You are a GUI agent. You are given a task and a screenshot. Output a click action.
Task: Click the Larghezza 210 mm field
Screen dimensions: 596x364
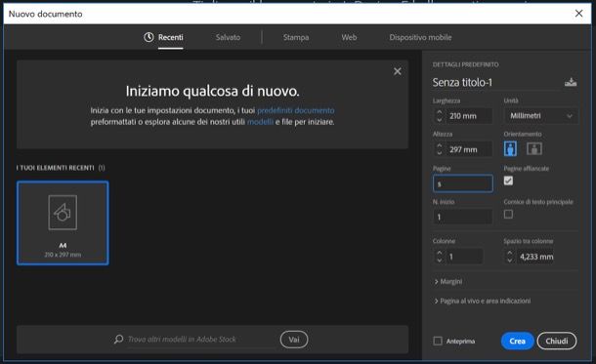point(470,116)
